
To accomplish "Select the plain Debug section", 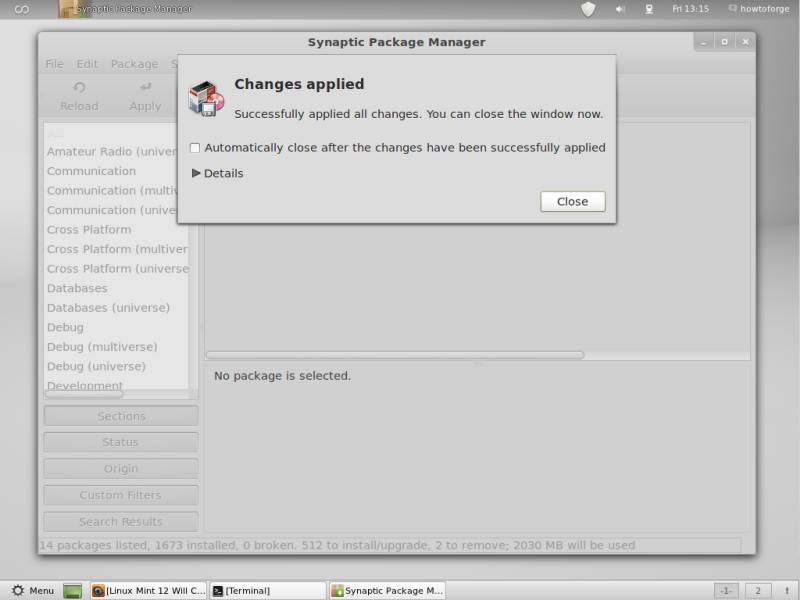I will (x=65, y=328).
